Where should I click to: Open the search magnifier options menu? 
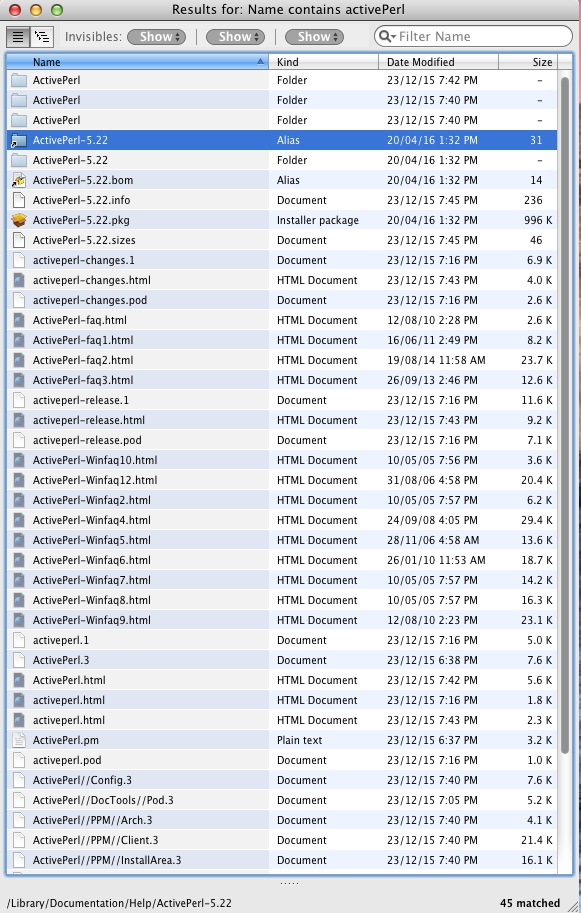click(x=387, y=36)
